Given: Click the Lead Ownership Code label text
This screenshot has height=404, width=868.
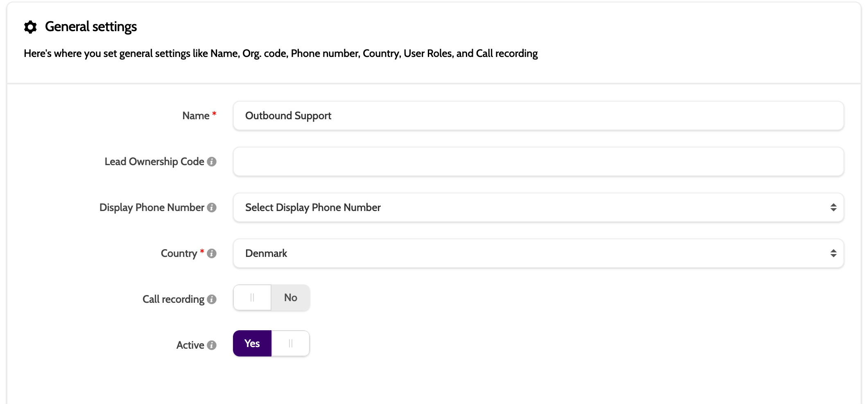Looking at the screenshot, I should click(x=154, y=162).
